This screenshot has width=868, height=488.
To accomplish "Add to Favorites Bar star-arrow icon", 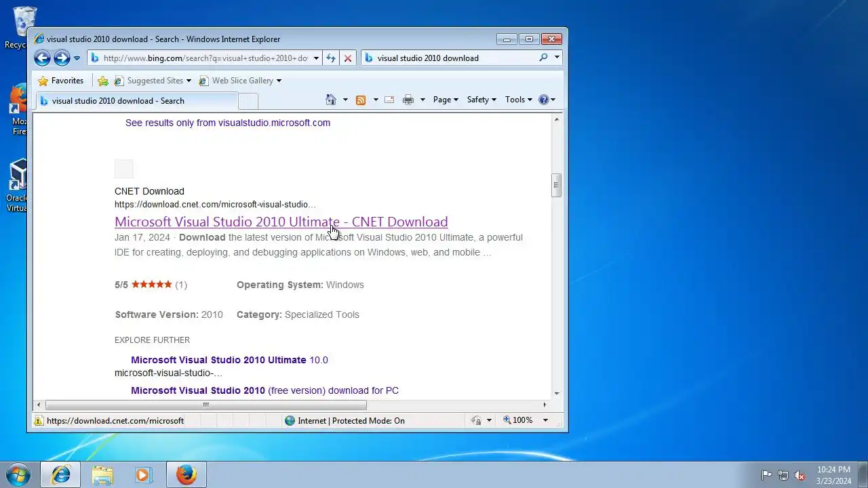I will (x=103, y=81).
